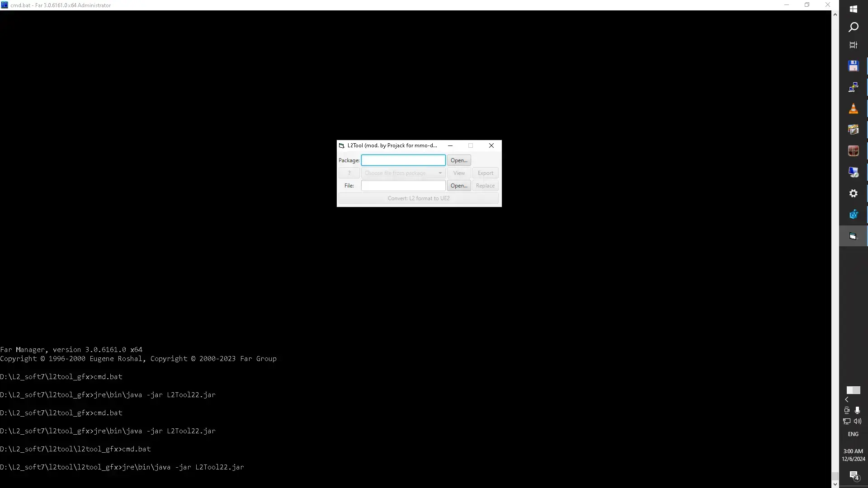Image resolution: width=868 pixels, height=488 pixels.
Task: Show hidden tray icons chevron
Action: click(847, 399)
